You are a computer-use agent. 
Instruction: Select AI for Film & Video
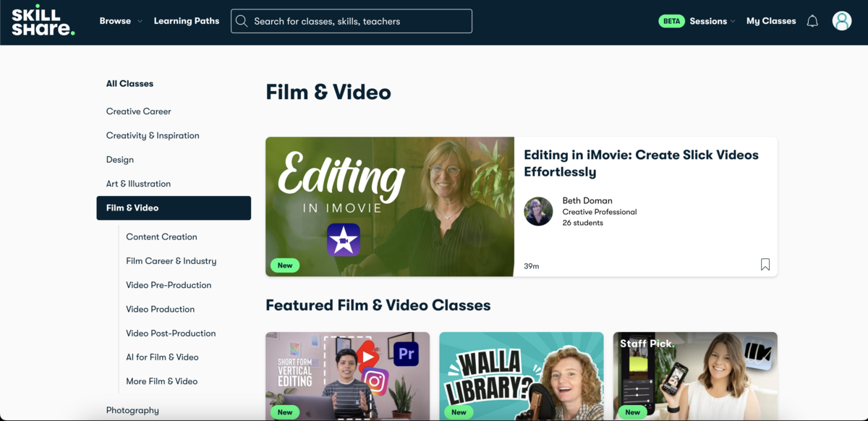tap(162, 357)
